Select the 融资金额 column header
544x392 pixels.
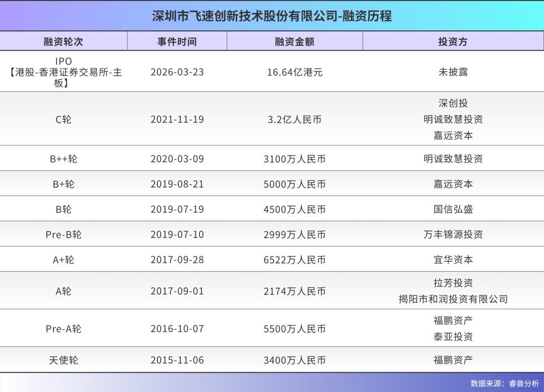tap(295, 42)
